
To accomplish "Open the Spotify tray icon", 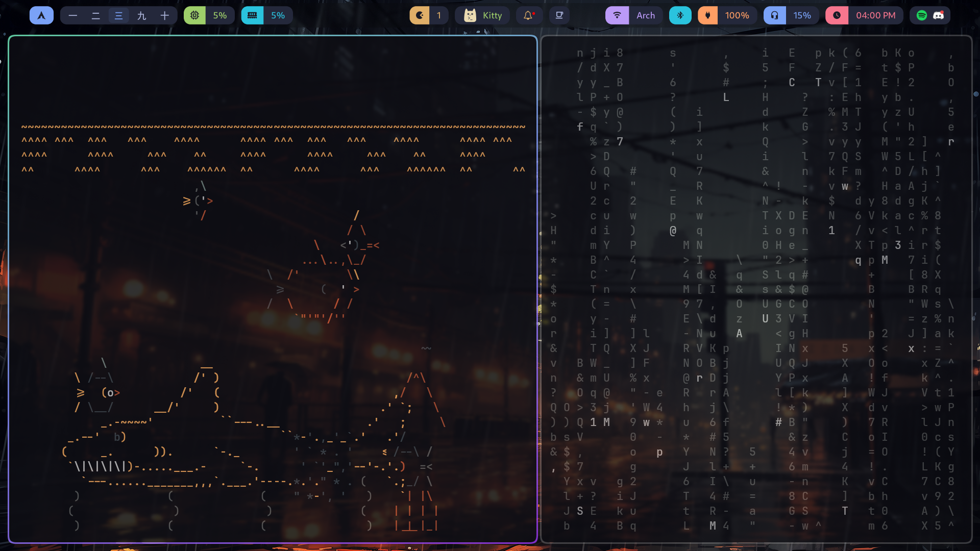I will (922, 15).
